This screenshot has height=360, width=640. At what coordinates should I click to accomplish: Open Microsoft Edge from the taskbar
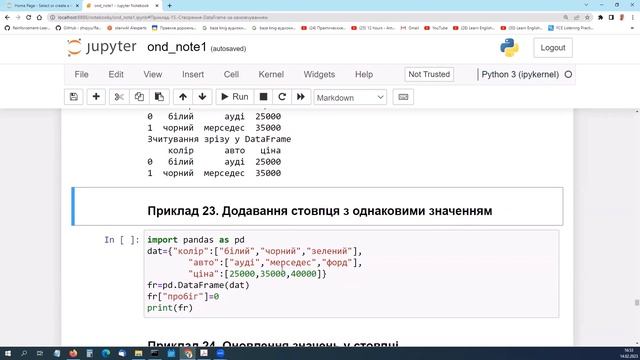click(x=106, y=353)
